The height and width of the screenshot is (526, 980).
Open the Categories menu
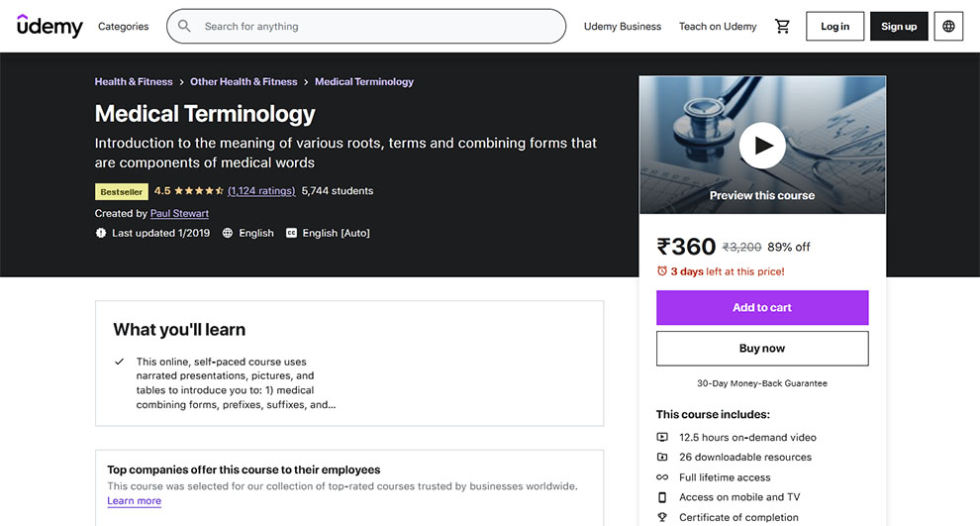tap(123, 27)
